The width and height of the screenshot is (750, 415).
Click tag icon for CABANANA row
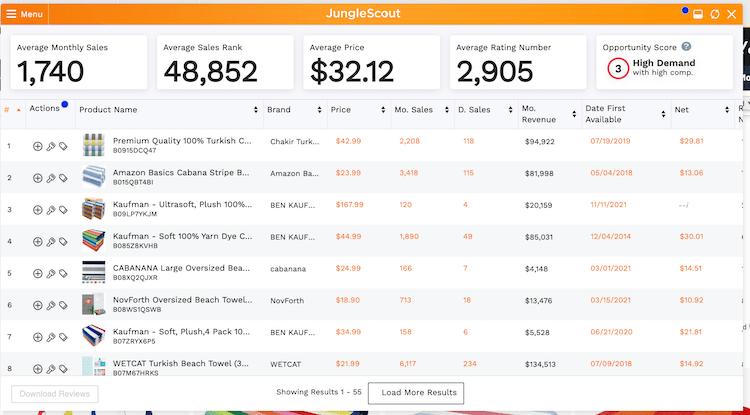click(x=63, y=273)
